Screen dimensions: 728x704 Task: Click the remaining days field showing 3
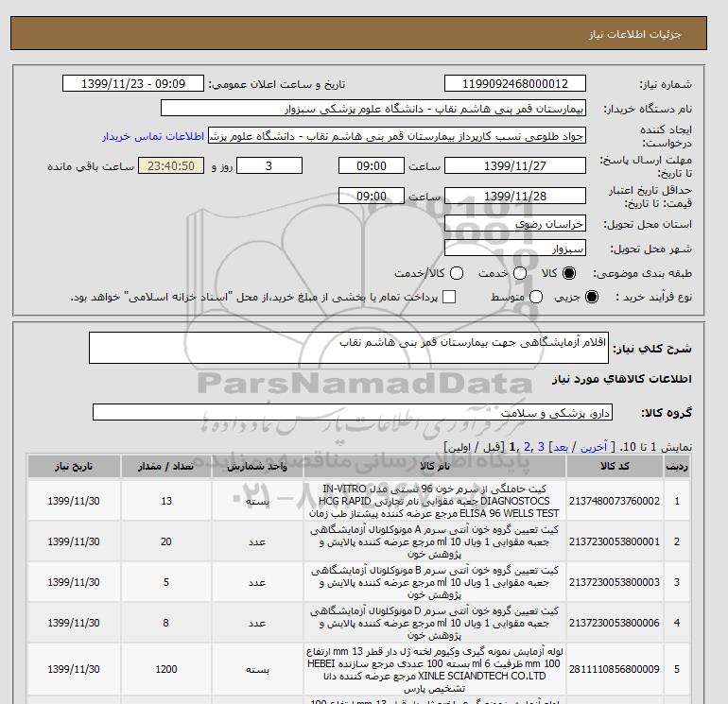pos(269,165)
